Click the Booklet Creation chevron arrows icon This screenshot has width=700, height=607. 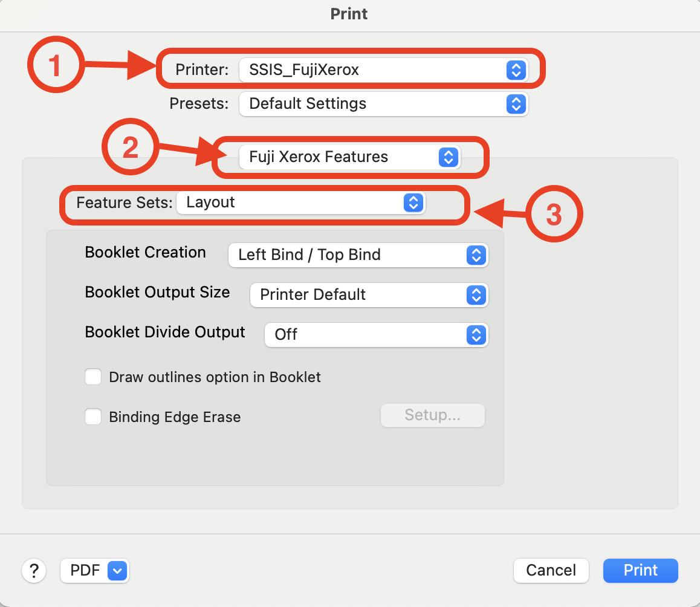[x=476, y=255]
